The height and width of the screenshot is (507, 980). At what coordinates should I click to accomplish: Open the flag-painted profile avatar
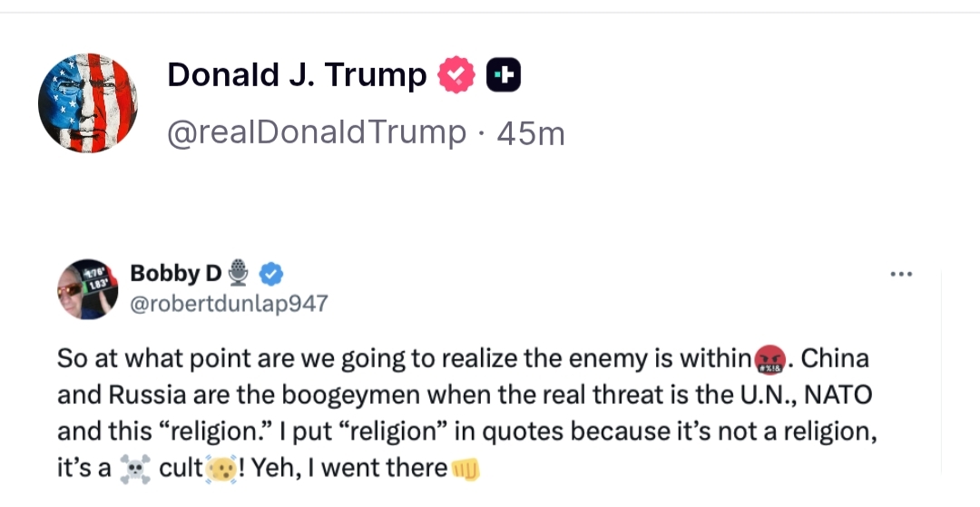[x=88, y=102]
